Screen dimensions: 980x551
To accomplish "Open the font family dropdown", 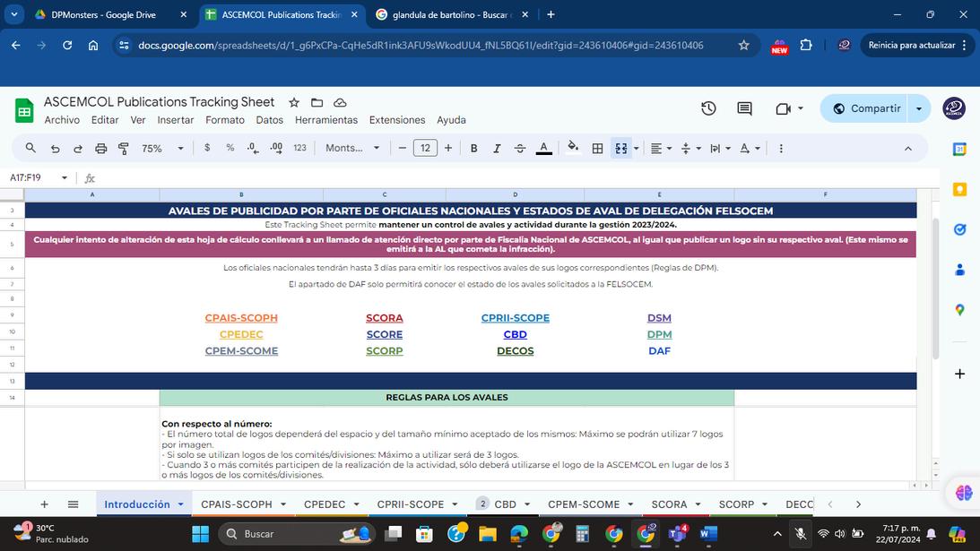I will click(x=352, y=148).
